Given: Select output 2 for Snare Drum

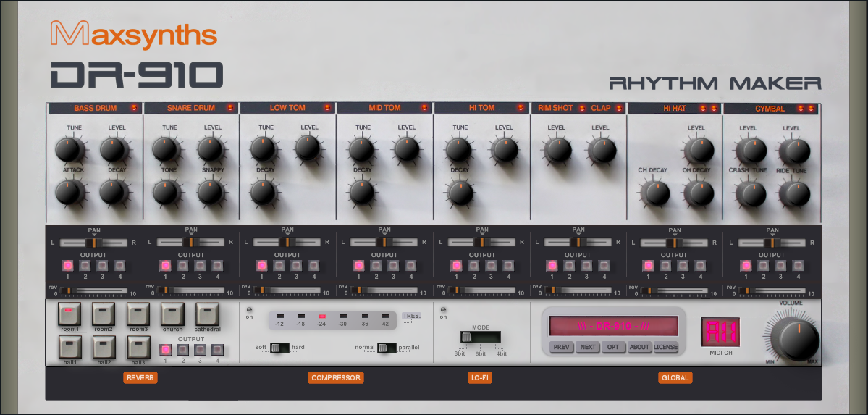Looking at the screenshot, I should click(x=182, y=266).
